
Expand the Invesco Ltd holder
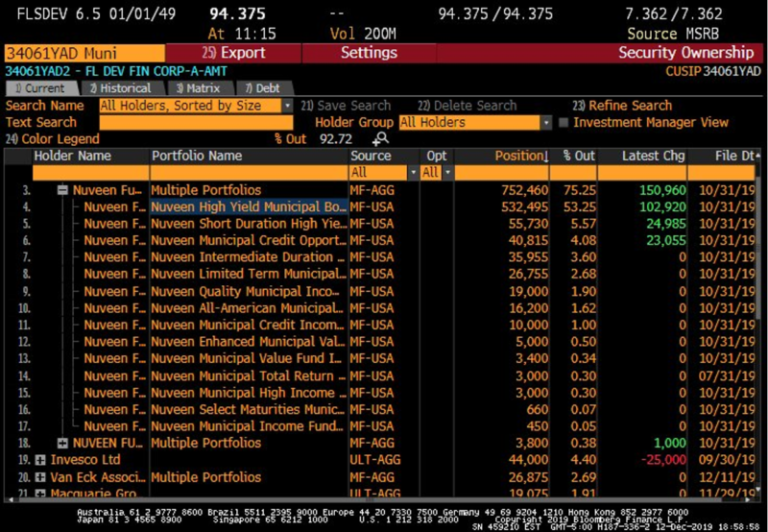click(x=40, y=460)
